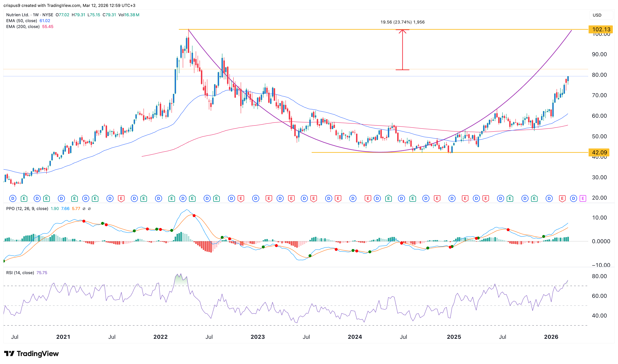Select the EMA (200, close) indicator legend
618x364 pixels.
pyautogui.click(x=23, y=27)
